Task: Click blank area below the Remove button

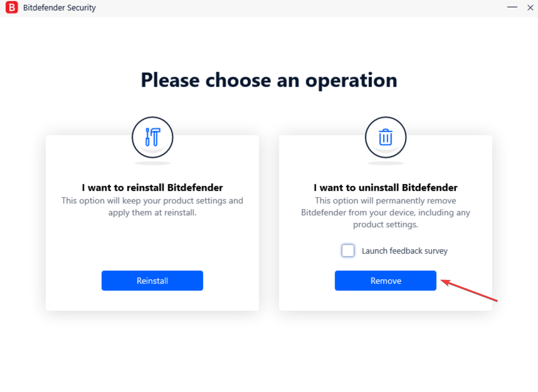Action: [385, 301]
